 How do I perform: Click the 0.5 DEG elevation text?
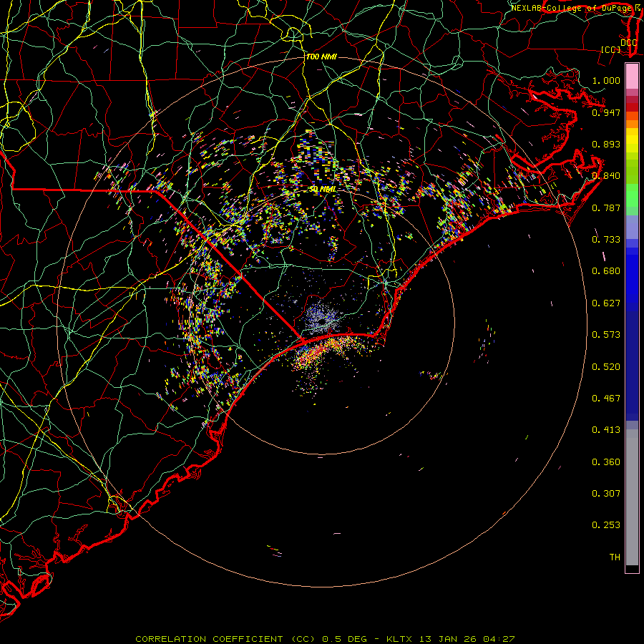click(345, 639)
